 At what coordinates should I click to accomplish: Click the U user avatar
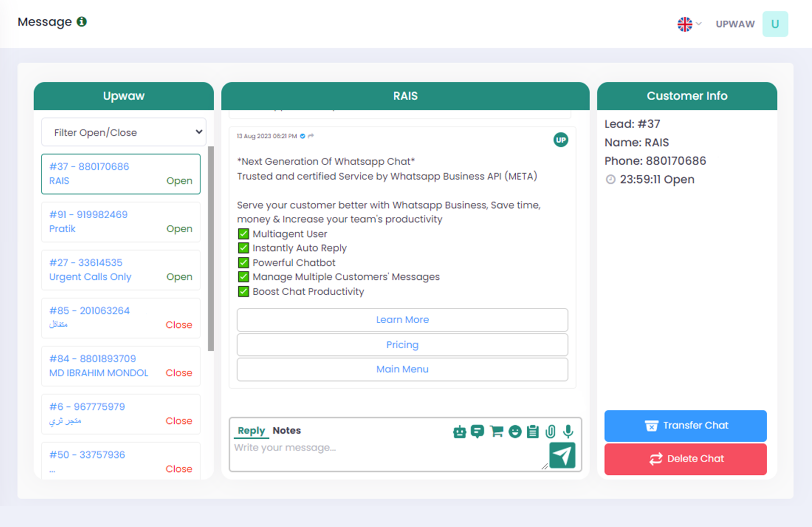(775, 24)
